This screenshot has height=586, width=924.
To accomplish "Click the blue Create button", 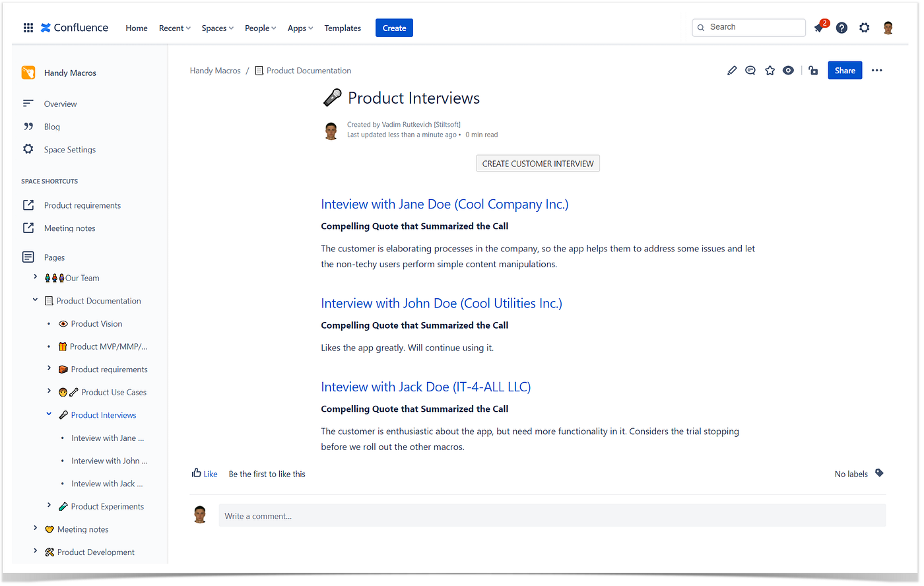I will coord(394,28).
